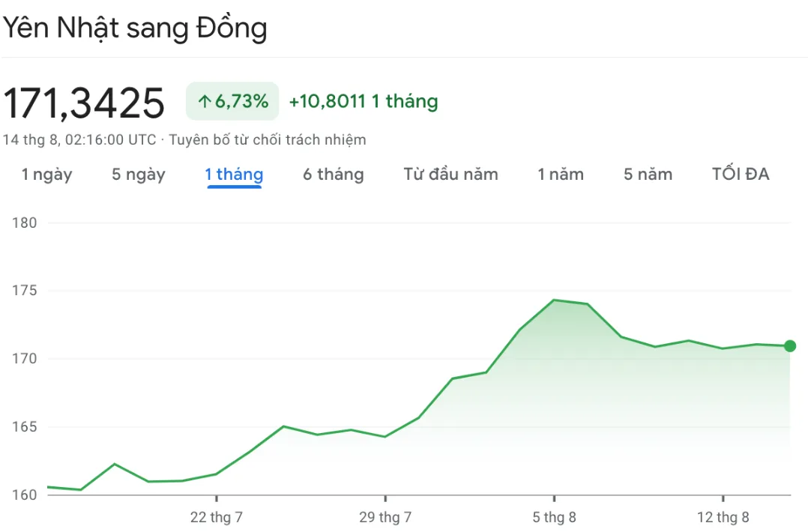Click the 12 thg 8 axis label
This screenshot has width=808, height=532.
[723, 517]
